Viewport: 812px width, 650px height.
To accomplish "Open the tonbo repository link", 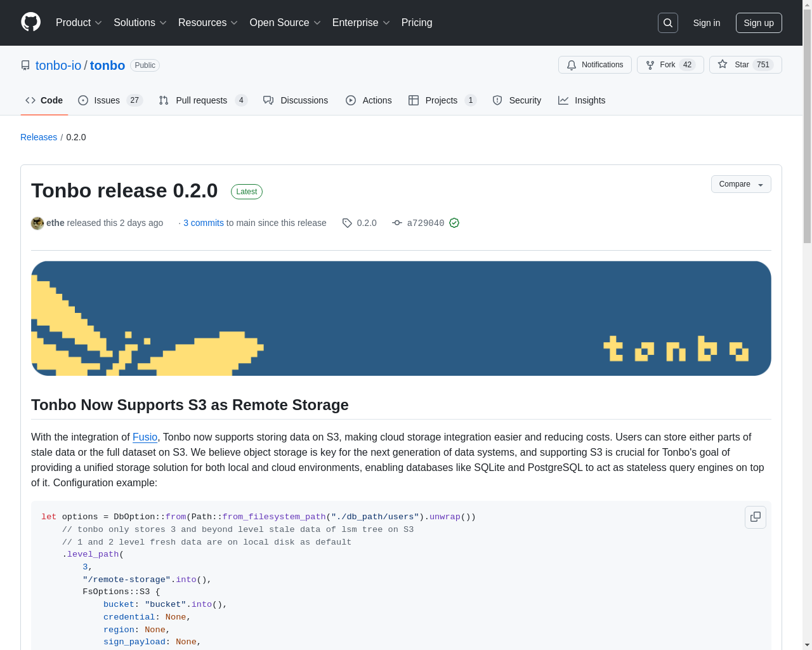I will 107,65.
